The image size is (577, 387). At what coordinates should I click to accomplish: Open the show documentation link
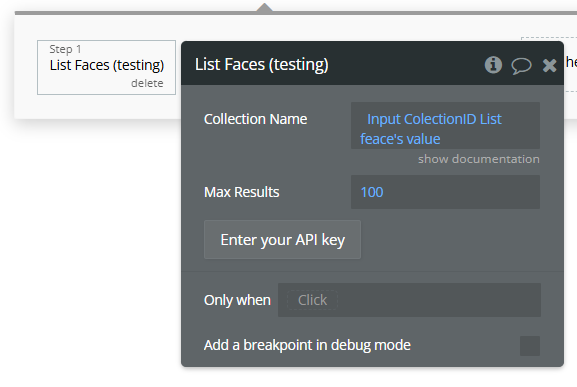click(479, 159)
